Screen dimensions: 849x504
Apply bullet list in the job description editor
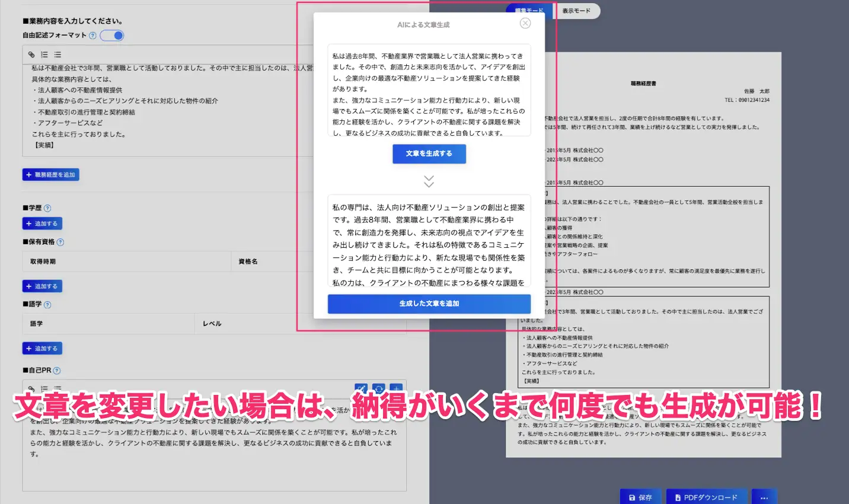pyautogui.click(x=58, y=55)
